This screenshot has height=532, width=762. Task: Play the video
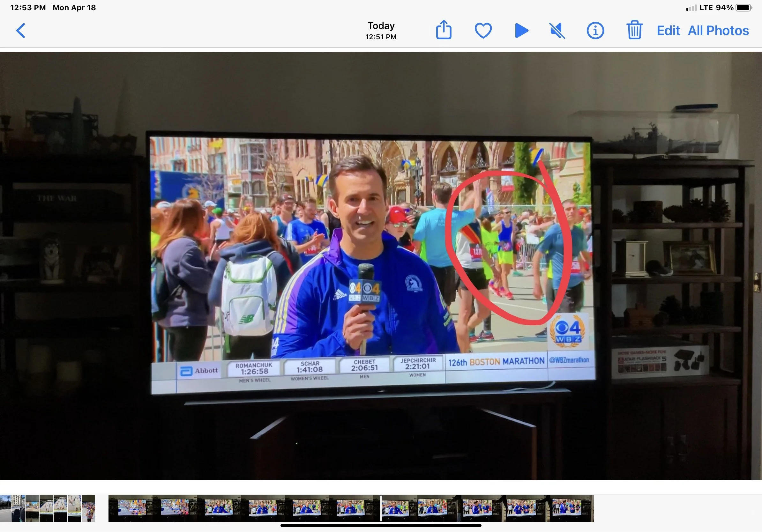point(521,31)
